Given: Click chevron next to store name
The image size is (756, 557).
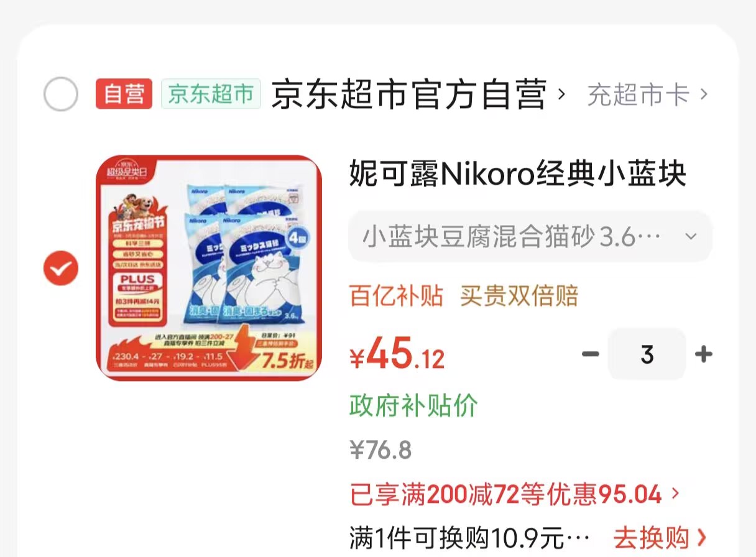Looking at the screenshot, I should (561, 94).
